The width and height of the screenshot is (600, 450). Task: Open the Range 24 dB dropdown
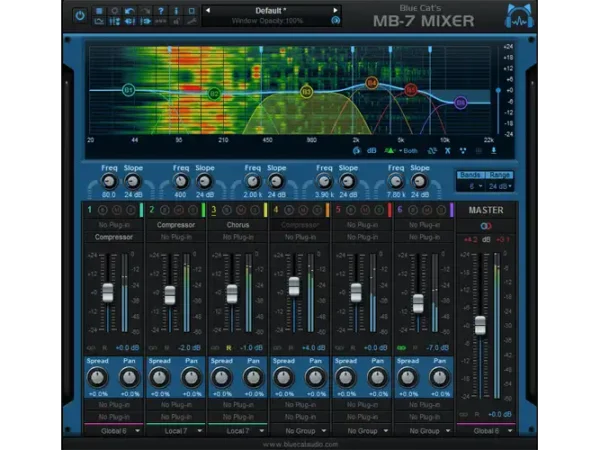tap(500, 186)
